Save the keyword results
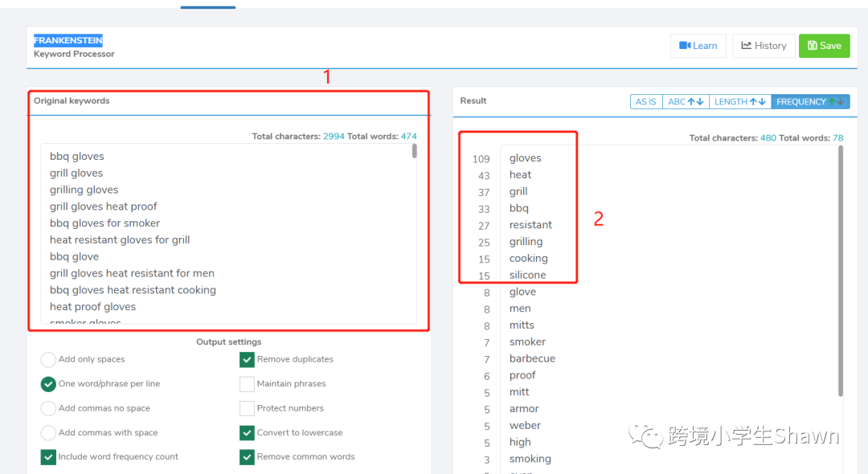868x474 pixels. click(x=825, y=46)
